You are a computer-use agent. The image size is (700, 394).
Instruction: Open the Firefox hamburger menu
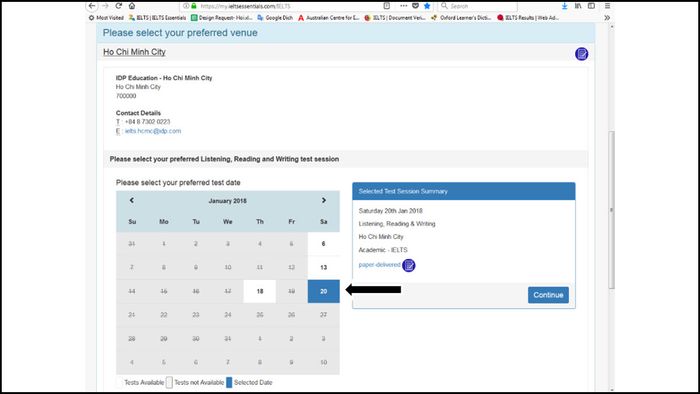tap(608, 6)
